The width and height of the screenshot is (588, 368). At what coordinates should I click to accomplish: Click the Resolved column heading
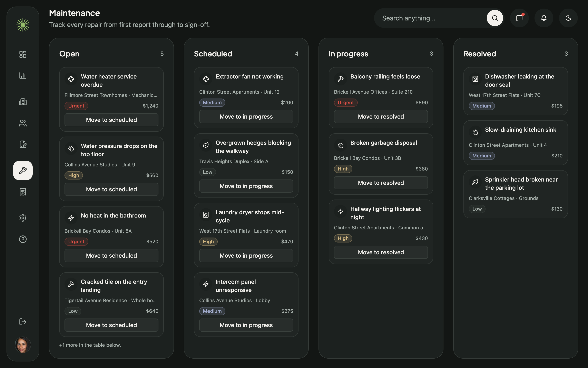480,54
